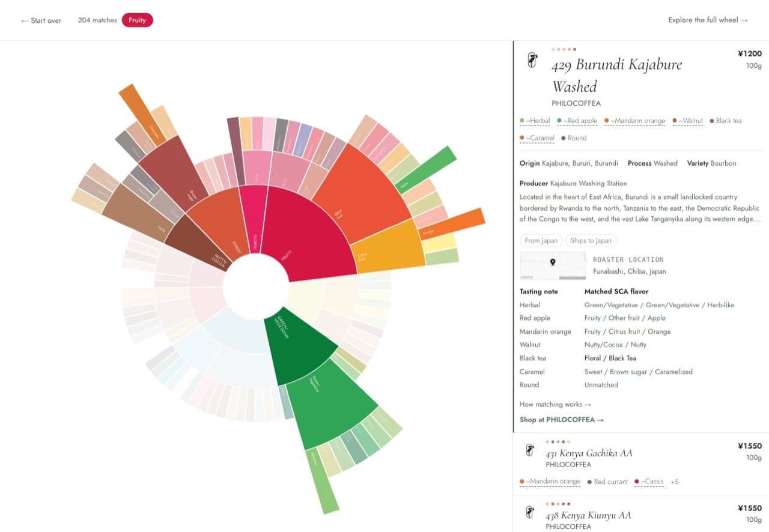The width and height of the screenshot is (769, 532).
Task: Open the 429 Burundi Kajabure Washed title
Action: point(617,75)
